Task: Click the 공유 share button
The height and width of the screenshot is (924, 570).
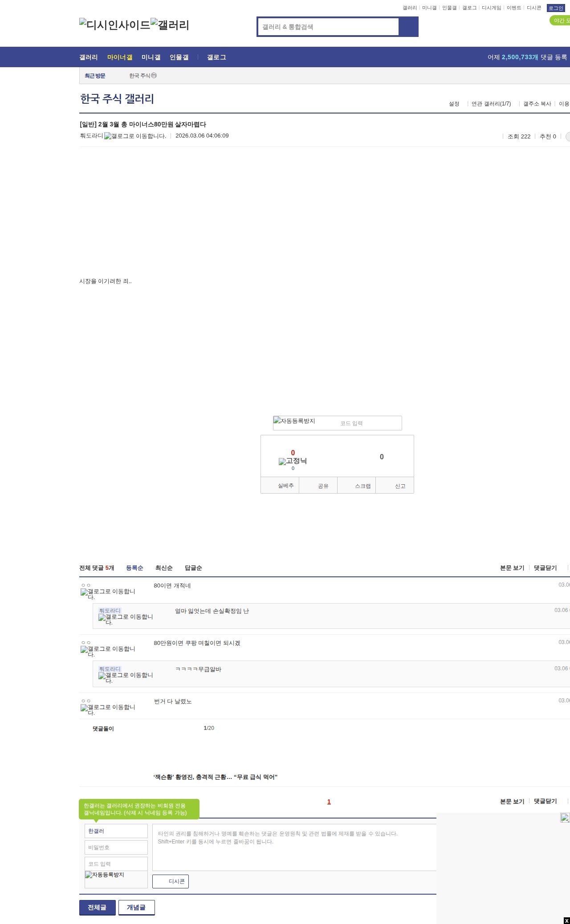Action: point(318,486)
